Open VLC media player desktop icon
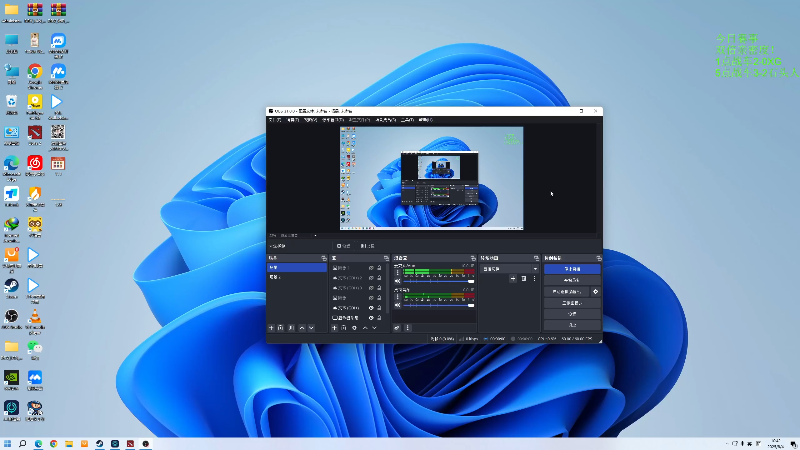Viewport: 800px width, 450px height. tap(35, 321)
